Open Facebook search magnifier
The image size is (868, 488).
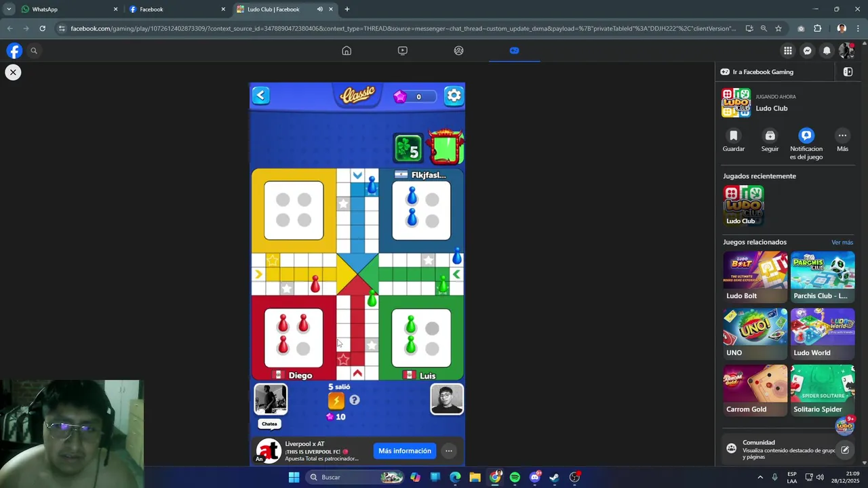[x=33, y=50]
